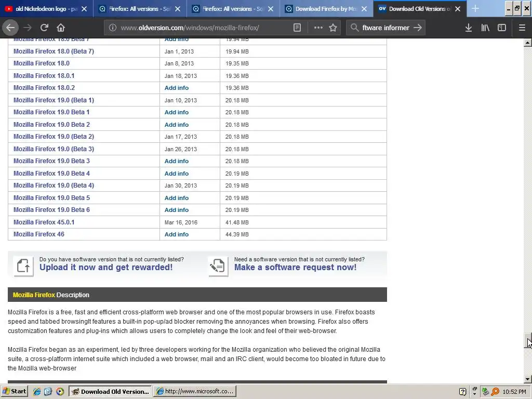The width and height of the screenshot is (532, 399).
Task: Click Add info for Firefox 19.0 Beta 1
Action: tap(177, 112)
